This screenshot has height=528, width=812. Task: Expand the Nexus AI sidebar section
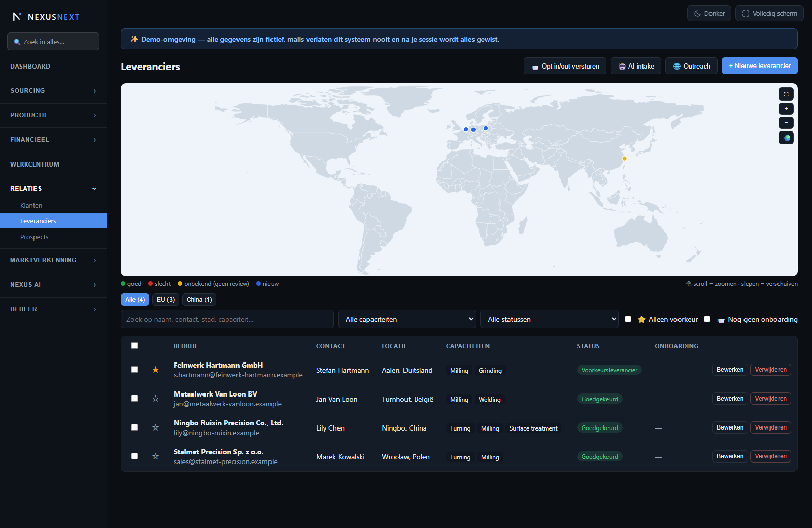[53, 285]
